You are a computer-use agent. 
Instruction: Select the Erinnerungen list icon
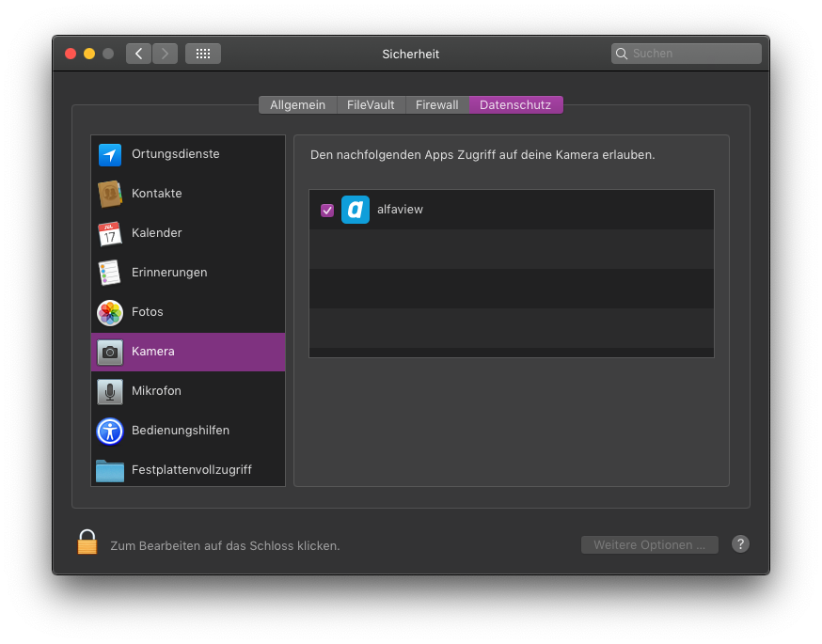pos(110,273)
